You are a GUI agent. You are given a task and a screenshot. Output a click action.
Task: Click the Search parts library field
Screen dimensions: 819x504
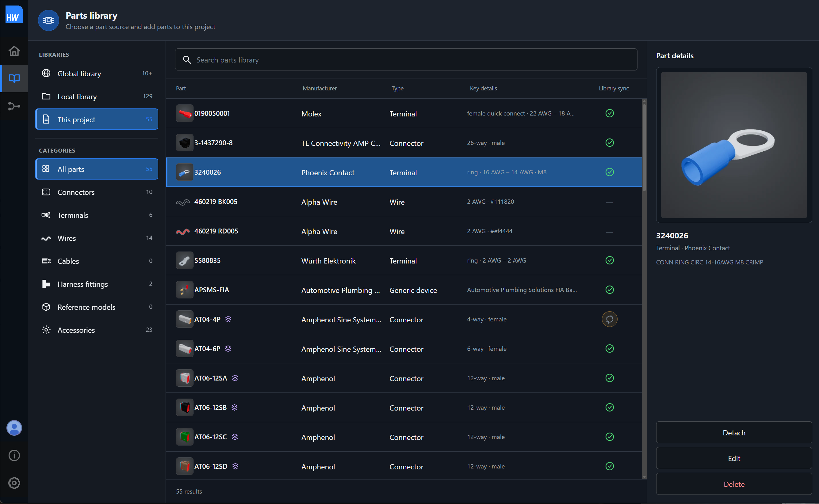(x=406, y=60)
